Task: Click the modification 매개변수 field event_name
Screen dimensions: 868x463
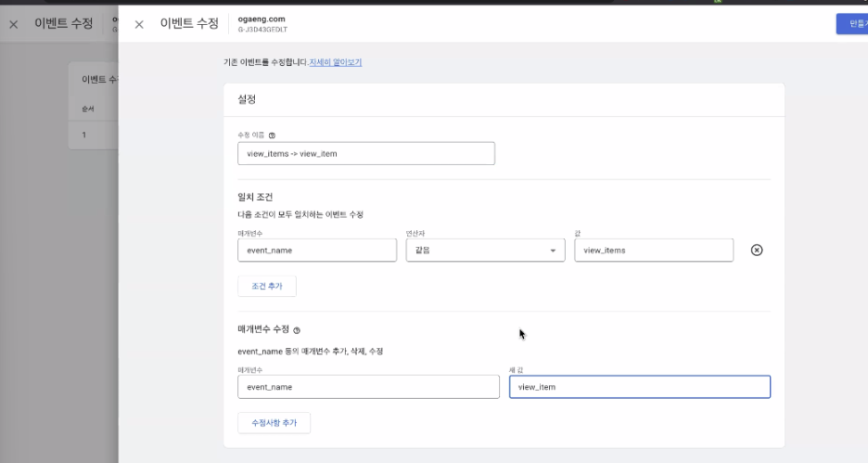Action: 369,387
